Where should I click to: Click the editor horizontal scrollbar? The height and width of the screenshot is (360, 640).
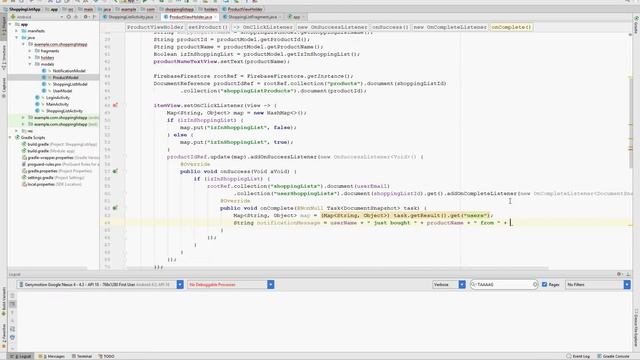click(x=337, y=269)
